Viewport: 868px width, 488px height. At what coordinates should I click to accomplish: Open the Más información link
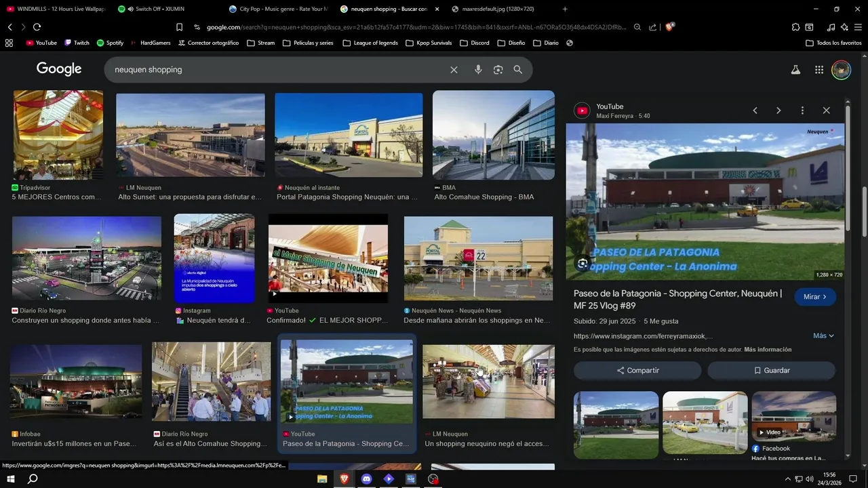[768, 350]
